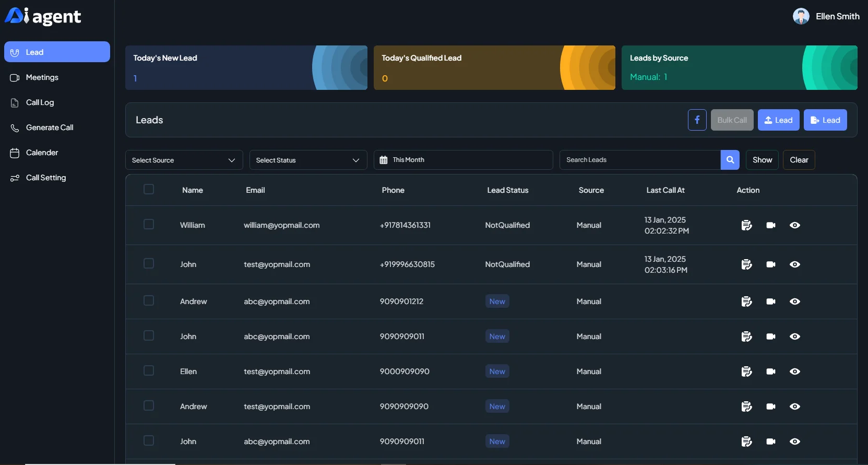Click video camera icon for John +919996630815

(x=771, y=264)
